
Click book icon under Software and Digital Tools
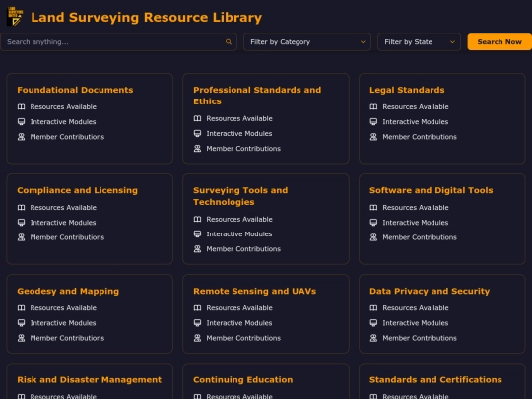click(x=373, y=207)
